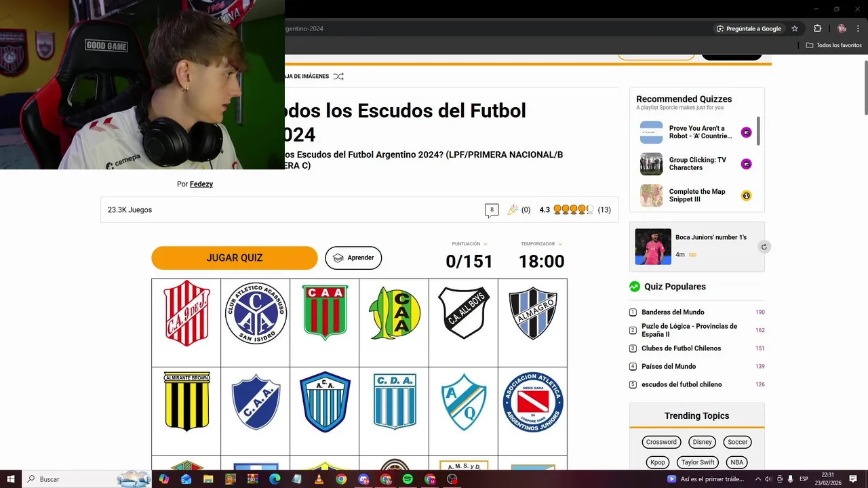
Task: Select the Taylor Swift trending topic
Action: pos(698,462)
